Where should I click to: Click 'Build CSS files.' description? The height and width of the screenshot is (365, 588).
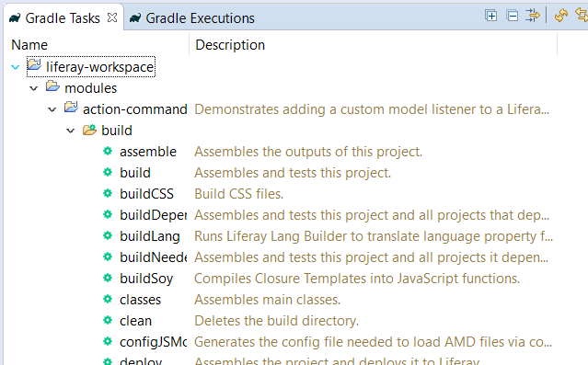pyautogui.click(x=239, y=194)
